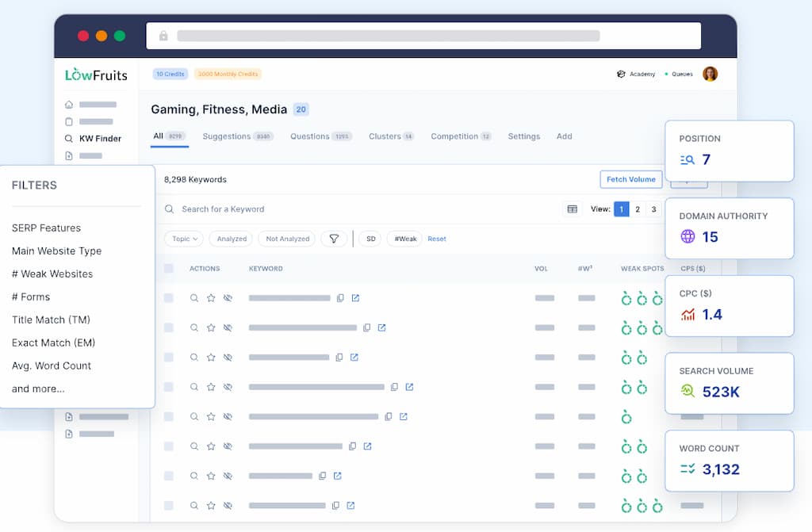Switch to the Competition tab

coord(461,136)
